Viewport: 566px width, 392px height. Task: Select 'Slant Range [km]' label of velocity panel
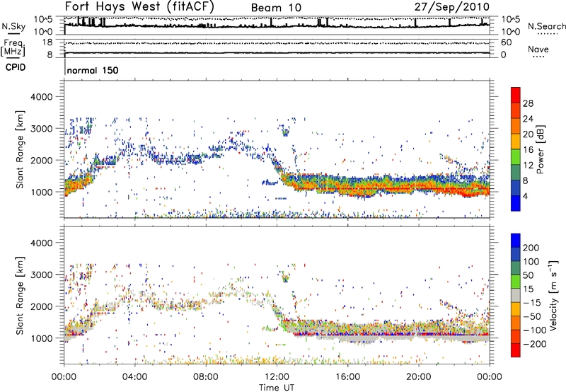click(x=20, y=296)
